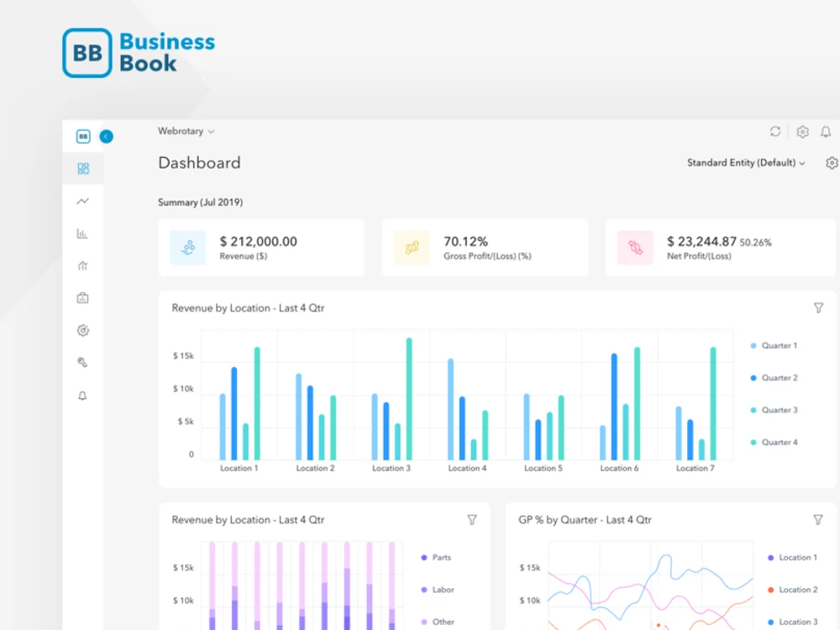840x630 pixels.
Task: Click the $ 212,000.00 revenue value
Action: click(258, 242)
